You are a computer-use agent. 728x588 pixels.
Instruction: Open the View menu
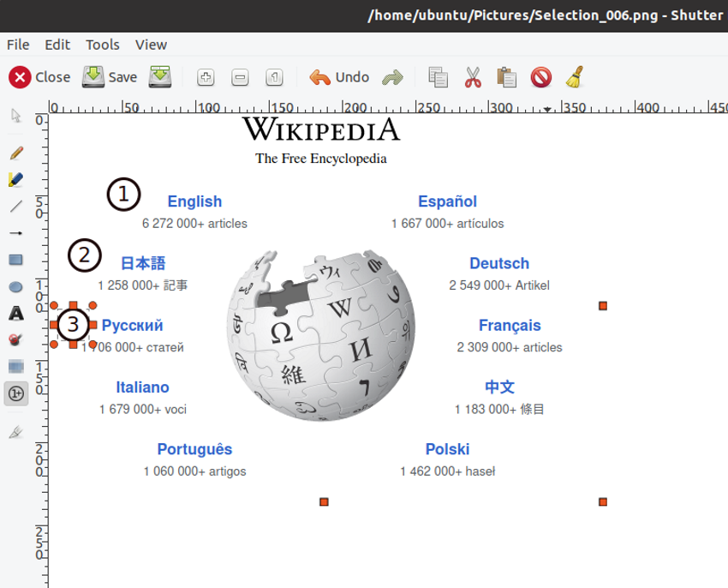point(151,45)
